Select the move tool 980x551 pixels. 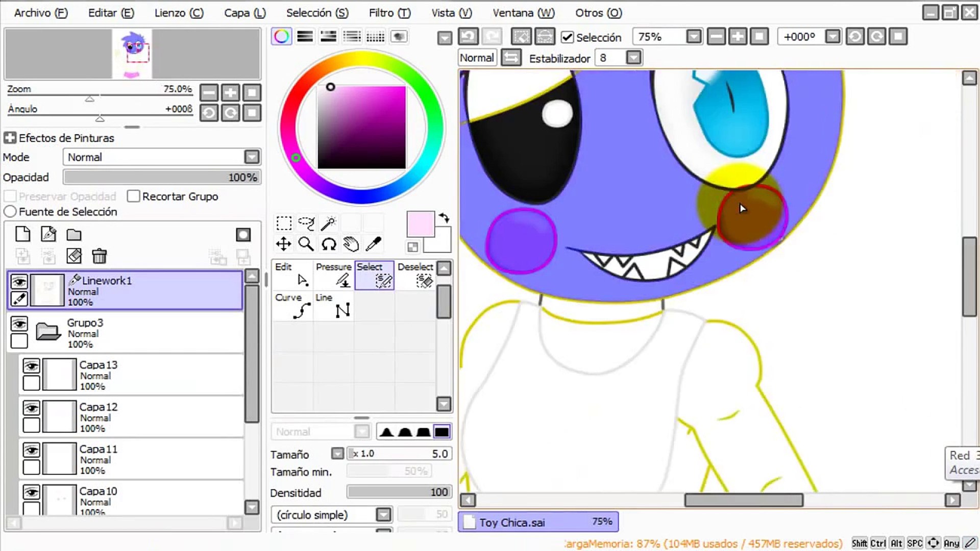284,244
